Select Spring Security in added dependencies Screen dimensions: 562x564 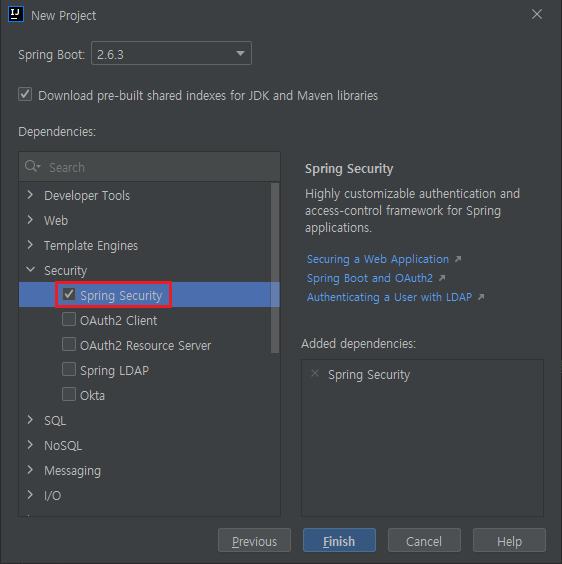pos(369,375)
